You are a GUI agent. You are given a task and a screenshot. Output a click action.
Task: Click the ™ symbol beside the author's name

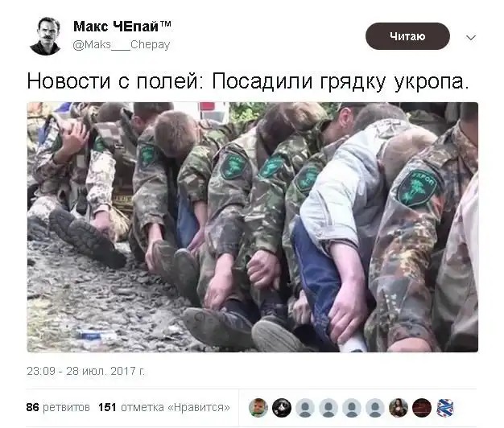166,23
